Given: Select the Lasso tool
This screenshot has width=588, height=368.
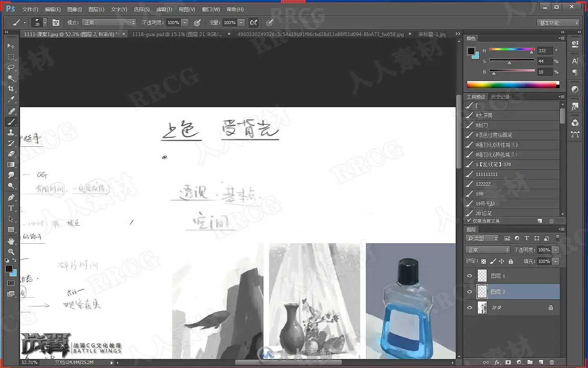Looking at the screenshot, I should (x=11, y=67).
